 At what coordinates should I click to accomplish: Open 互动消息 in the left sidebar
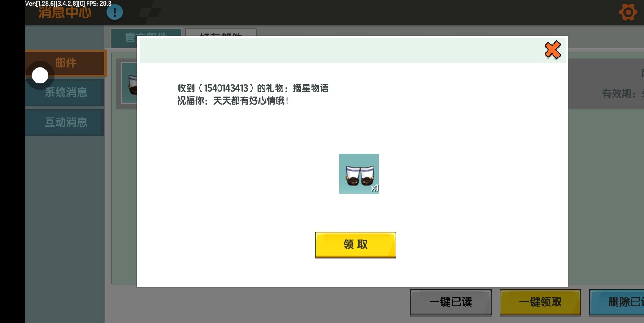65,122
